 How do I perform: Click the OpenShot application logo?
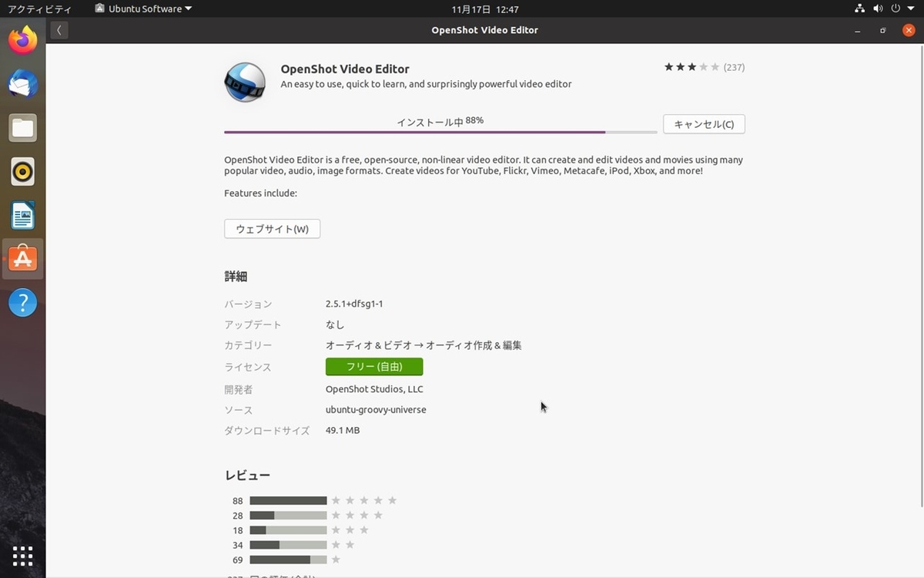245,82
